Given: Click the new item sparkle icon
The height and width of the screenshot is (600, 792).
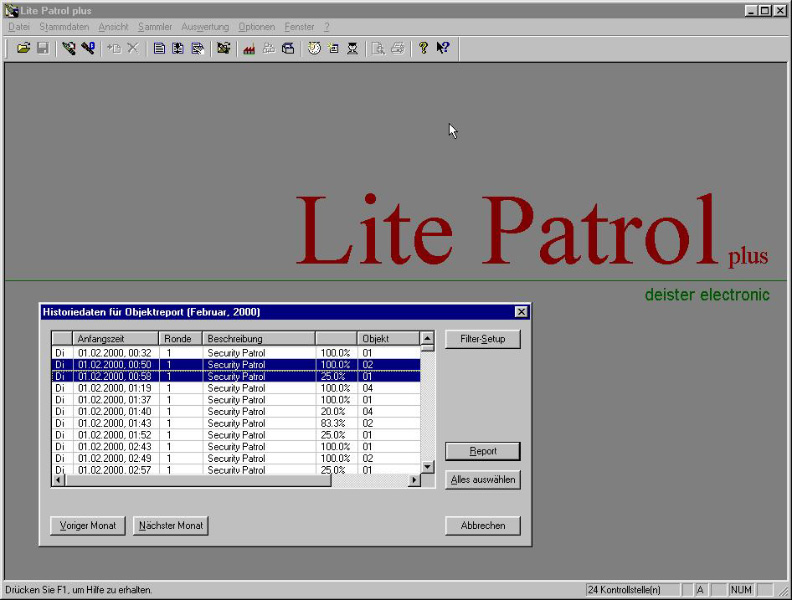Looking at the screenshot, I should point(333,48).
